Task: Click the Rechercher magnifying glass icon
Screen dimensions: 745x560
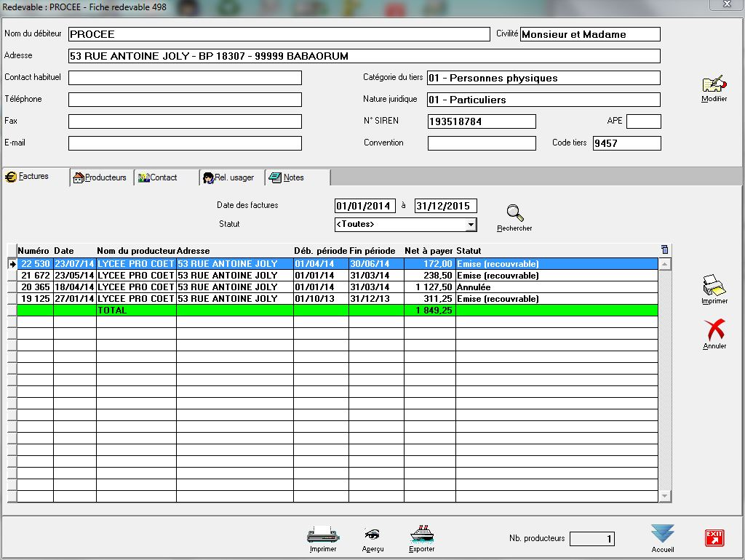Action: (514, 214)
